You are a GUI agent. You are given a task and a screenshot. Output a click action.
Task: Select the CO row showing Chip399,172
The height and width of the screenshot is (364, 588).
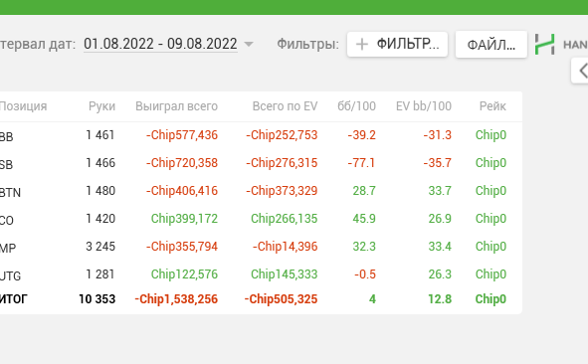[261, 219]
